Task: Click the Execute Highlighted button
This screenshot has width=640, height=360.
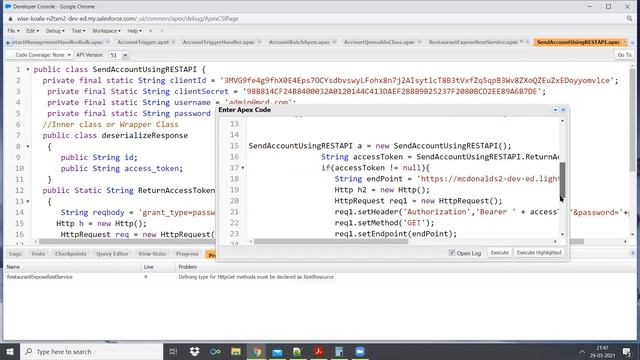Action: [539, 253]
